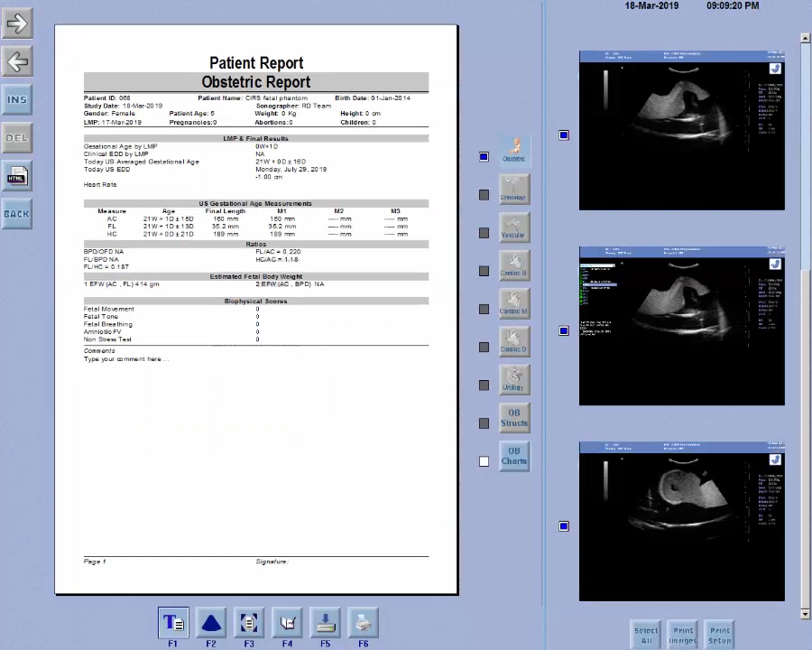The height and width of the screenshot is (650, 812).
Task: Select the second ultrasound image thumbnail
Action: [681, 326]
